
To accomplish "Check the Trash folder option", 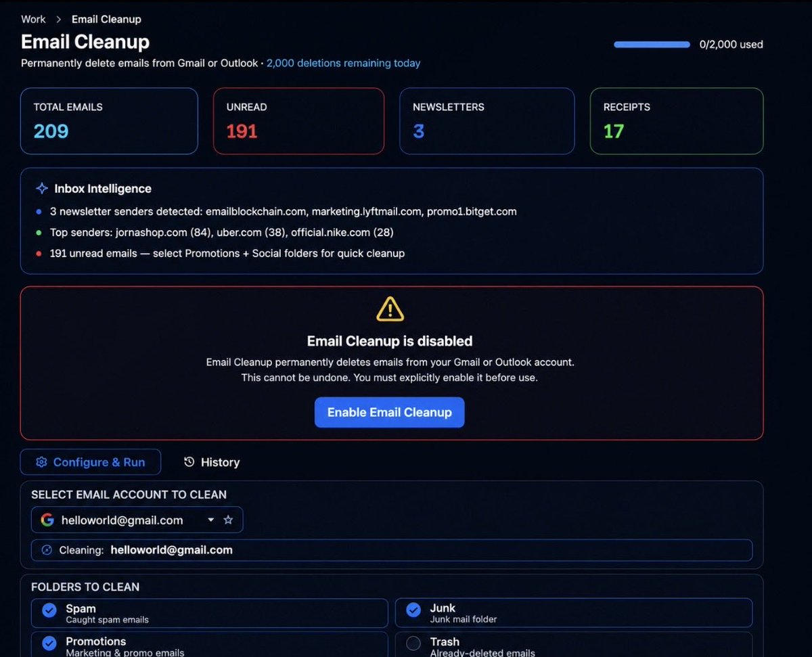I will coord(413,643).
